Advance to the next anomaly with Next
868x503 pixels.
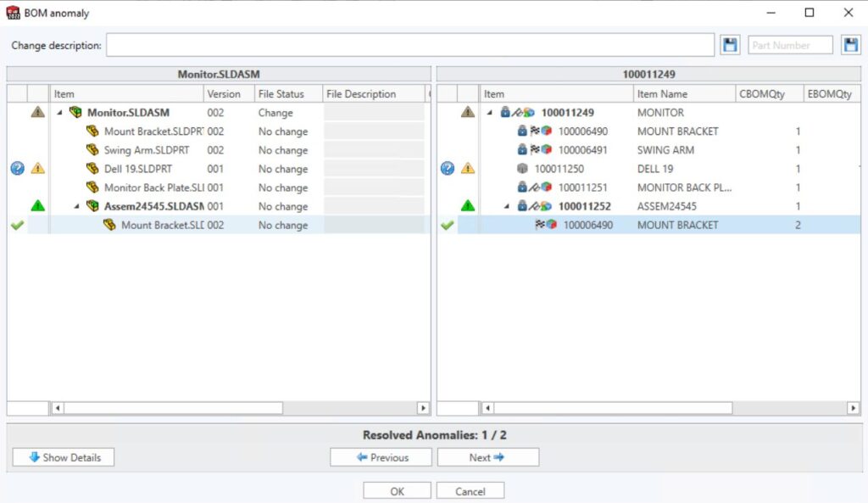click(x=488, y=456)
